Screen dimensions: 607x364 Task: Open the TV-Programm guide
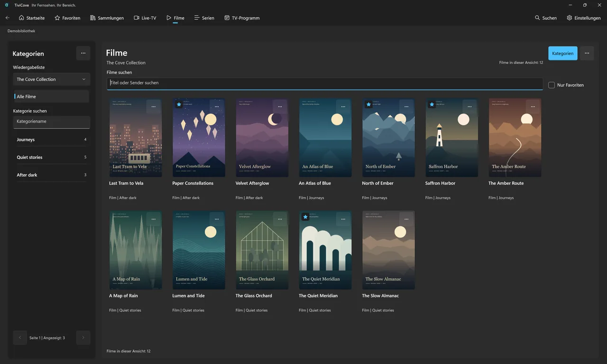pyautogui.click(x=242, y=18)
